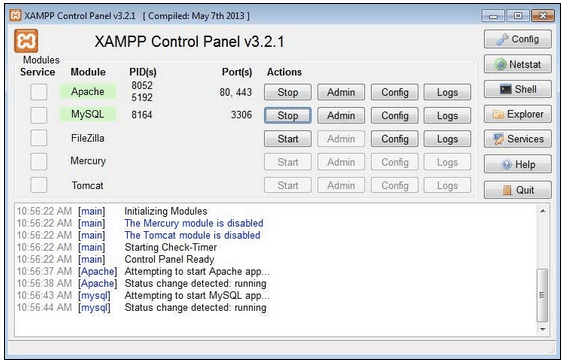Click the scroll up arrow in log

(543, 211)
